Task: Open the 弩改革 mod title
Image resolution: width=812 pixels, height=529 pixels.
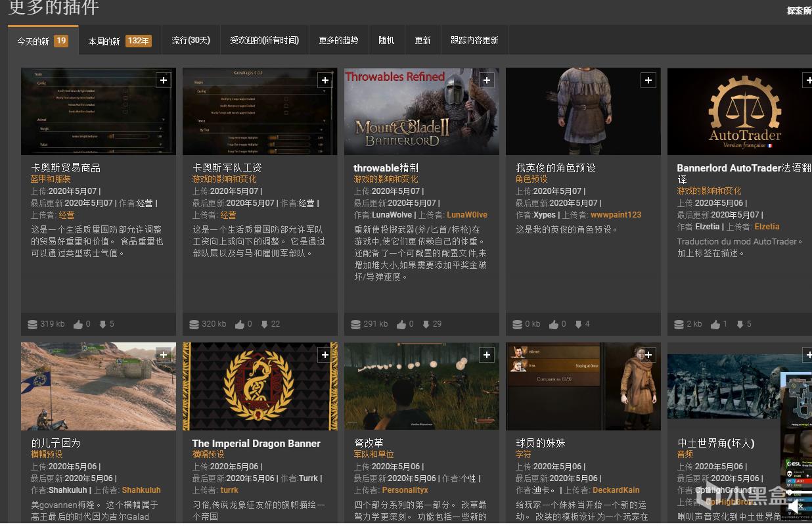Action: (369, 443)
